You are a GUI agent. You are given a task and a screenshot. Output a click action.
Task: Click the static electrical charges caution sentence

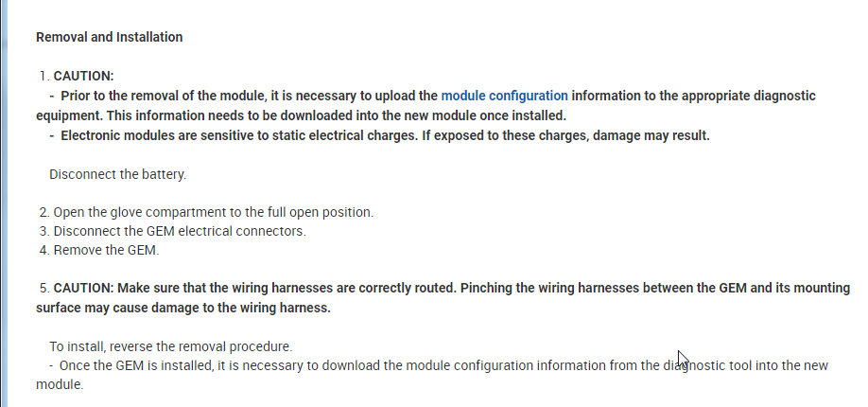coord(384,135)
